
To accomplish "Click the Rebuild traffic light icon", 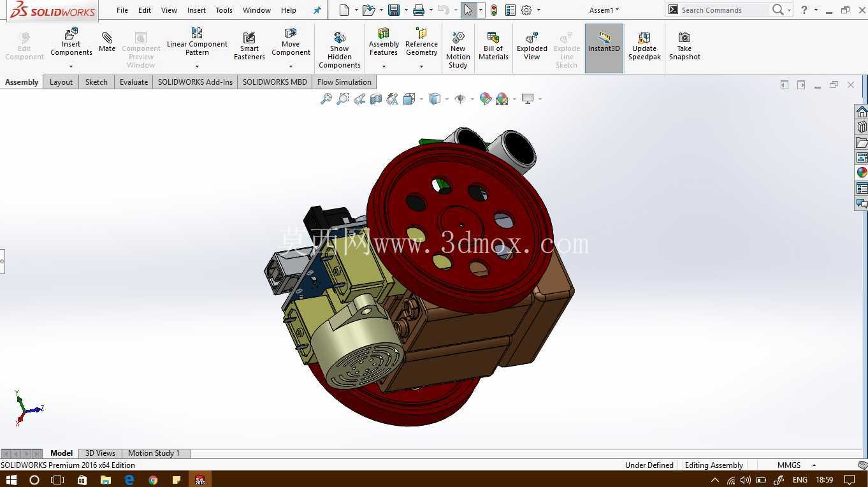I will 494,10.
